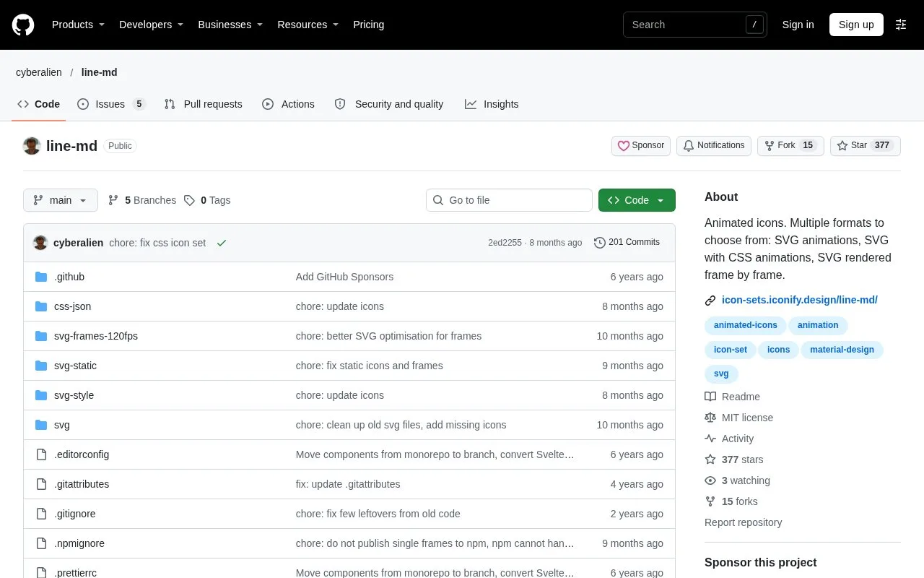
Task: Click the cyberalien avatar beside repository title
Action: [x=32, y=146]
